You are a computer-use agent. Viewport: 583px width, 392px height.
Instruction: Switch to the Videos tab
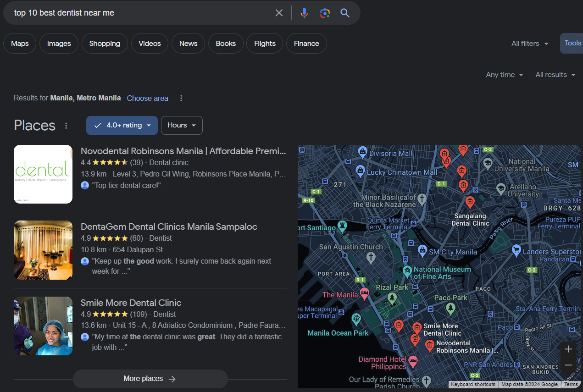tap(150, 44)
